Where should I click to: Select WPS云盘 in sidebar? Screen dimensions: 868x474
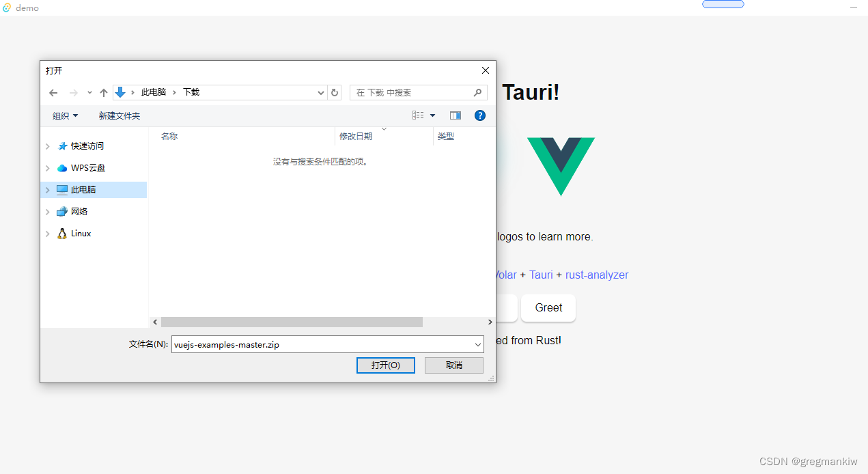(88, 168)
